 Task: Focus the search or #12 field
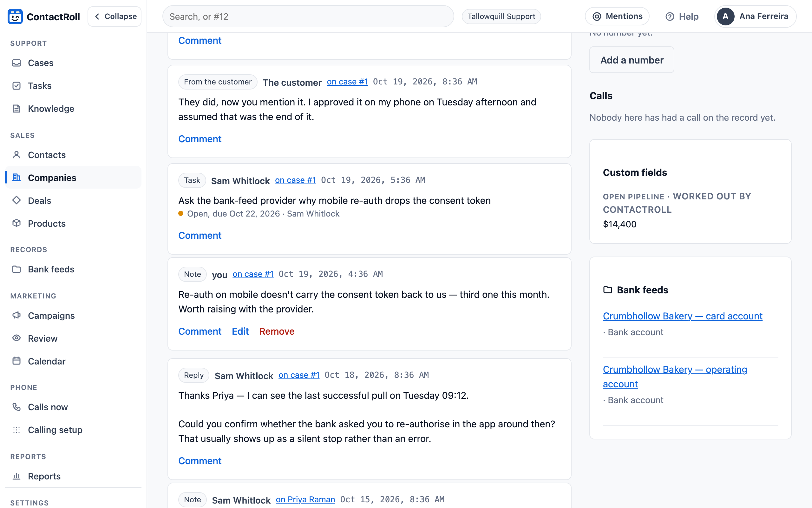(308, 16)
